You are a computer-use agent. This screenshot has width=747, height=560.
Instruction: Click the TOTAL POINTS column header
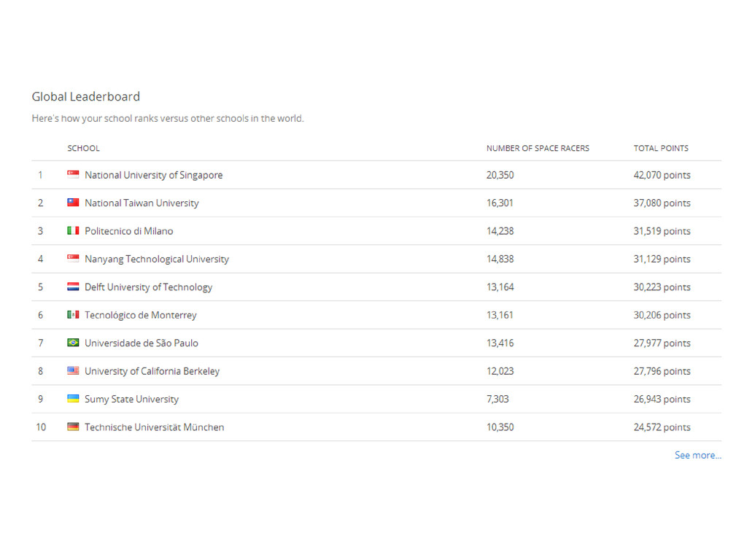661,148
